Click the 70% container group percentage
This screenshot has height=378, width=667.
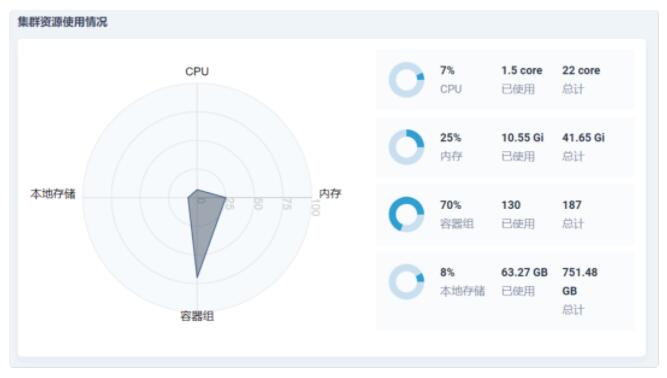pyautogui.click(x=450, y=205)
